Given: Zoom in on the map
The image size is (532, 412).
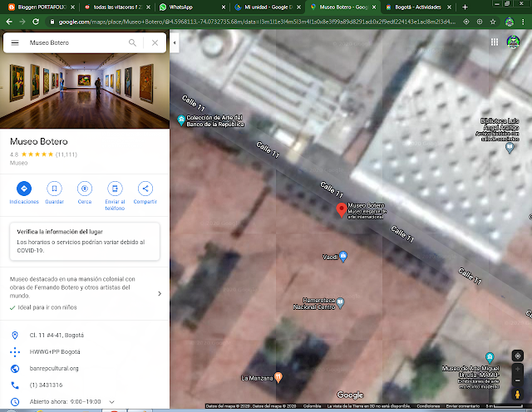Looking at the screenshot, I should [518, 370].
